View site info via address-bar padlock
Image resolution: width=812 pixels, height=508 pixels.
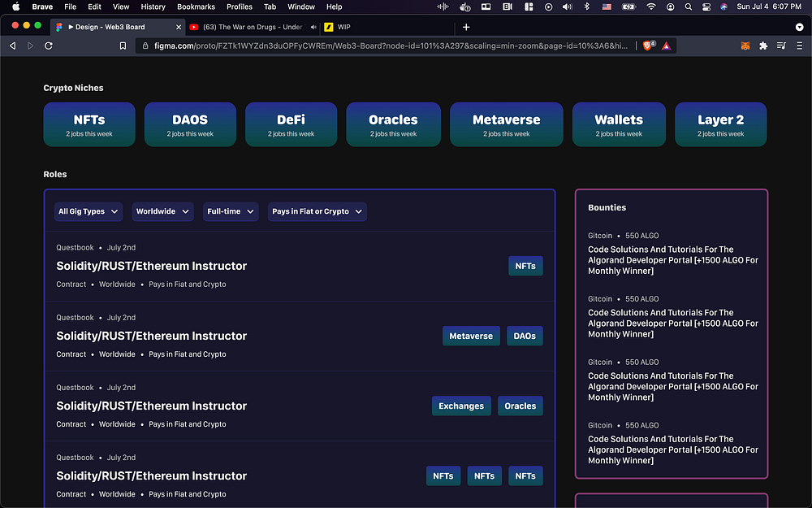(145, 46)
